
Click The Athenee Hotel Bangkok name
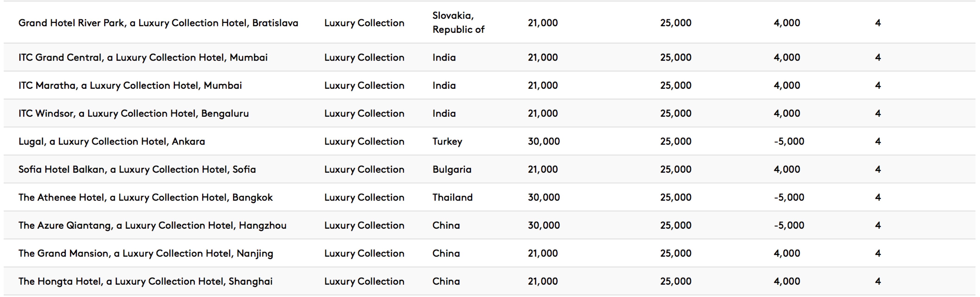146,197
